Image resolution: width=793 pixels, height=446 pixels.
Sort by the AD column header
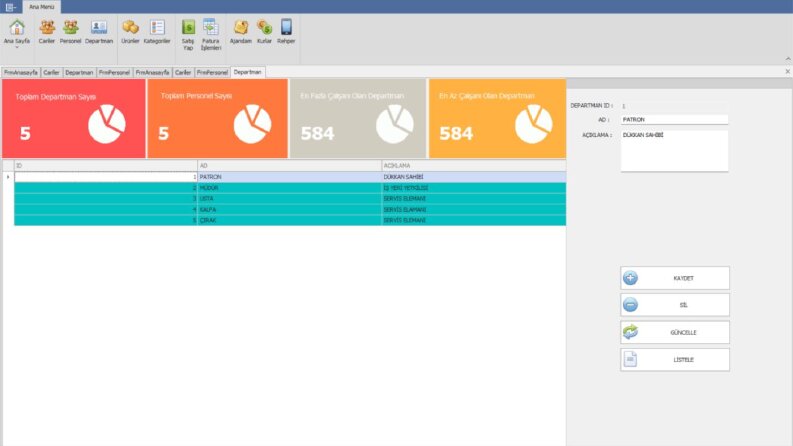(x=289, y=165)
